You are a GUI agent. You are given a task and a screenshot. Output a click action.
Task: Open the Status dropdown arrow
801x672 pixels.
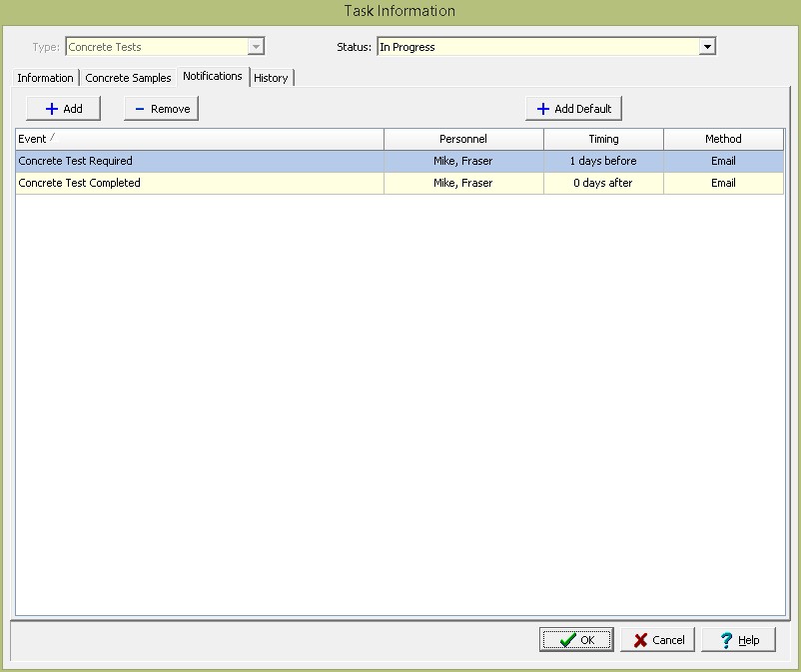707,47
